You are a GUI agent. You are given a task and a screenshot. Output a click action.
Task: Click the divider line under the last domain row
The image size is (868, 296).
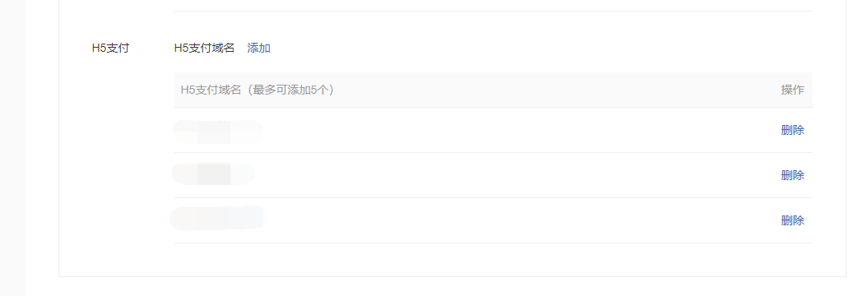tap(493, 243)
